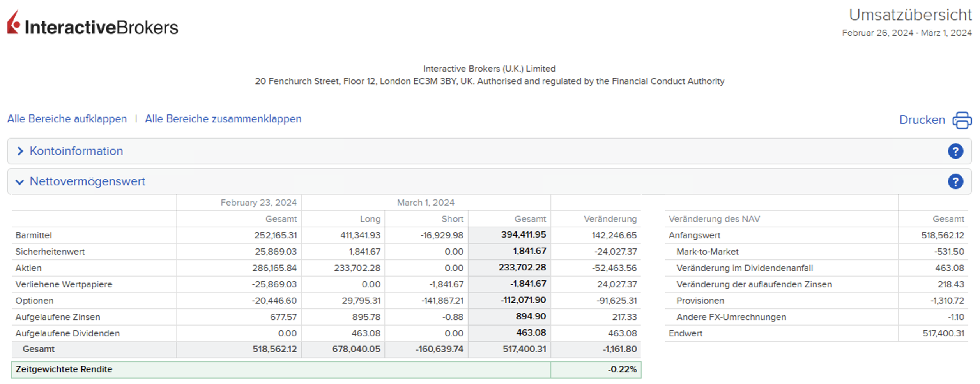This screenshot has height=384, width=980.
Task: Click the Zeitgewichtete Rendite value -0.22%
Action: pos(622,369)
